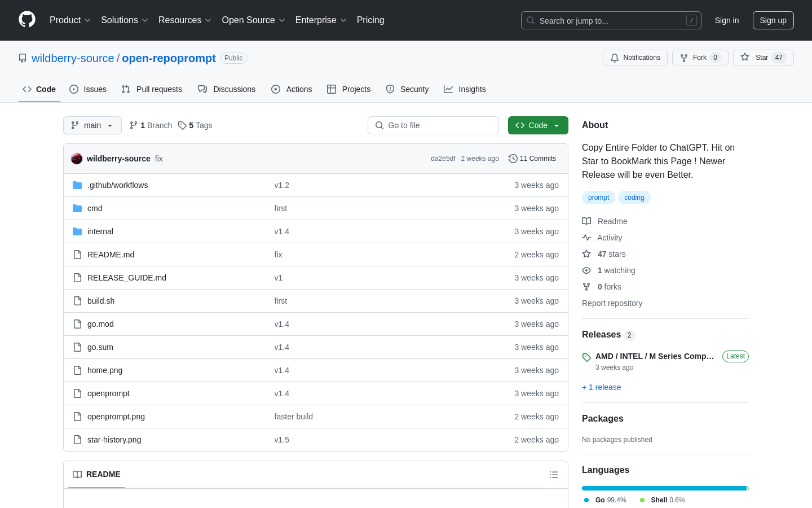Screen dimensions: 812x508
Task: Click the Sign up button
Action: [773, 20]
